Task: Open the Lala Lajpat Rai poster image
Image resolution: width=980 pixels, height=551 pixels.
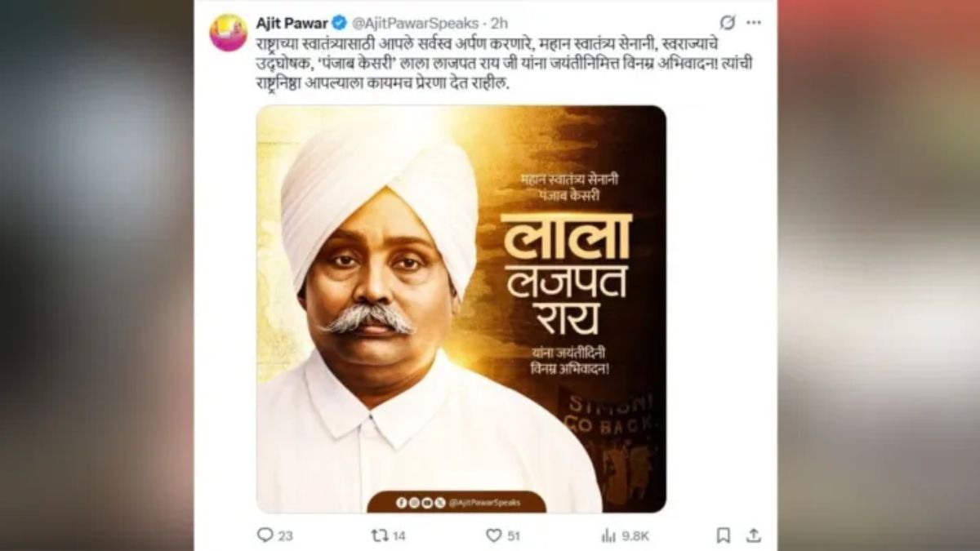Action: 461,309
